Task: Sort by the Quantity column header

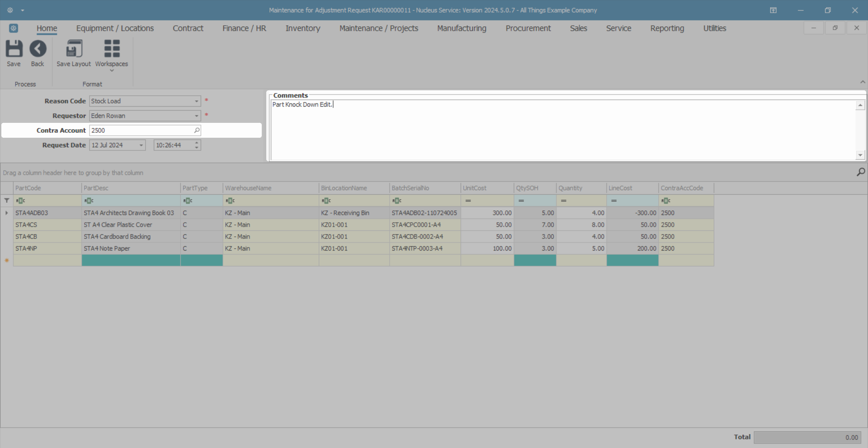Action: click(x=581, y=188)
